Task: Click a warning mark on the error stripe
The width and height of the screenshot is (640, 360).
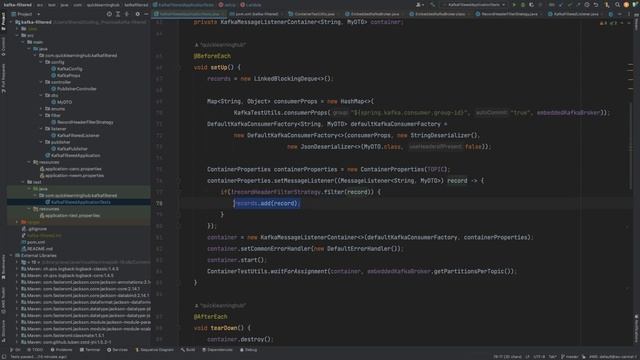Action: (x=631, y=65)
